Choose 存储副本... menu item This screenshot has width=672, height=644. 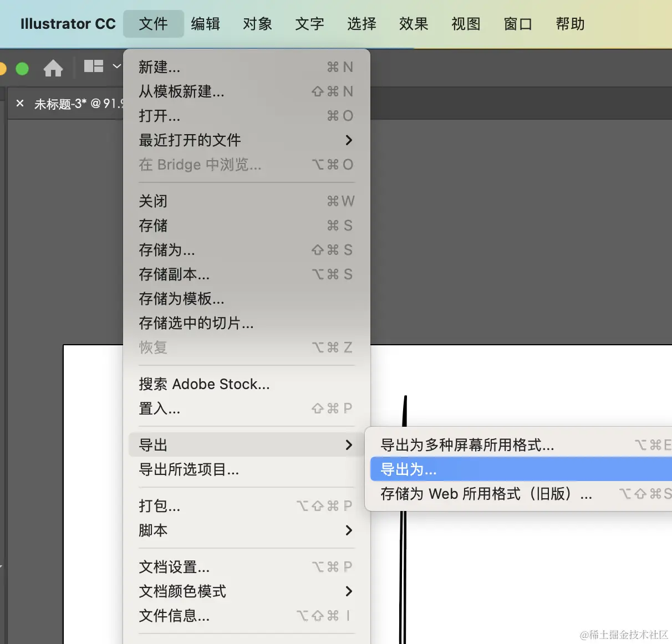(x=246, y=274)
